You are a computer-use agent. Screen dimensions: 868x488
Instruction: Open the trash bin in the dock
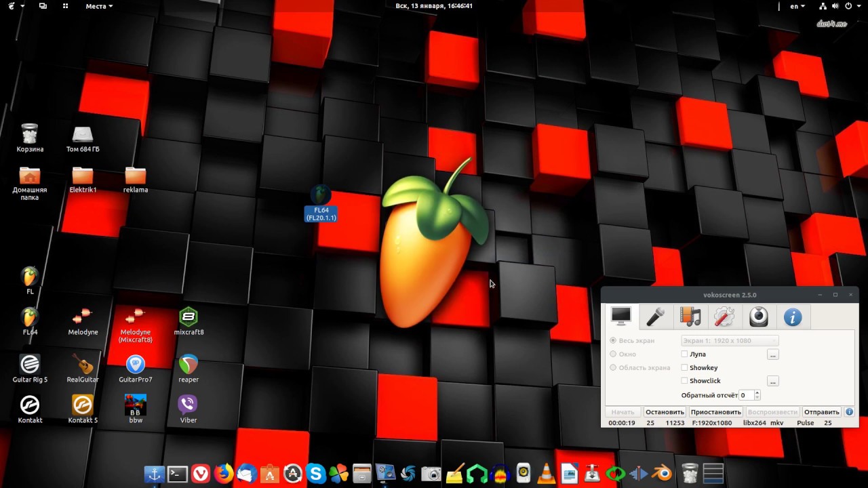coord(690,474)
